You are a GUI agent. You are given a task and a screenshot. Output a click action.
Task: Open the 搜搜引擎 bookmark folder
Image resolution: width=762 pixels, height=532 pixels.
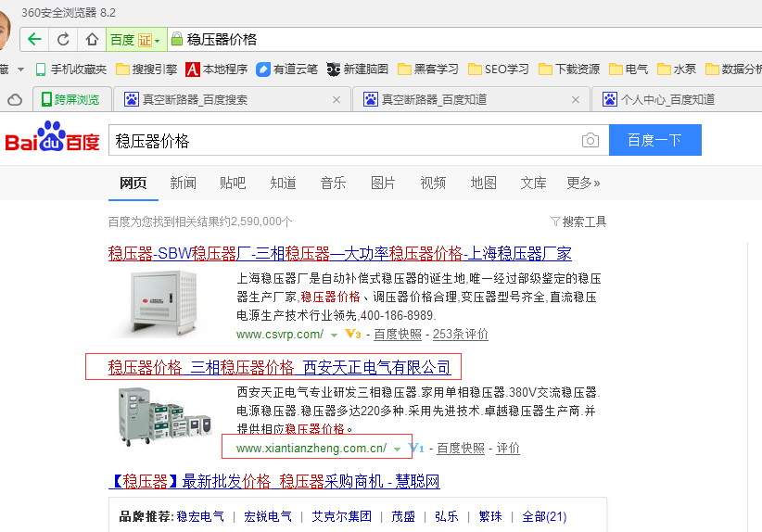click(x=146, y=70)
